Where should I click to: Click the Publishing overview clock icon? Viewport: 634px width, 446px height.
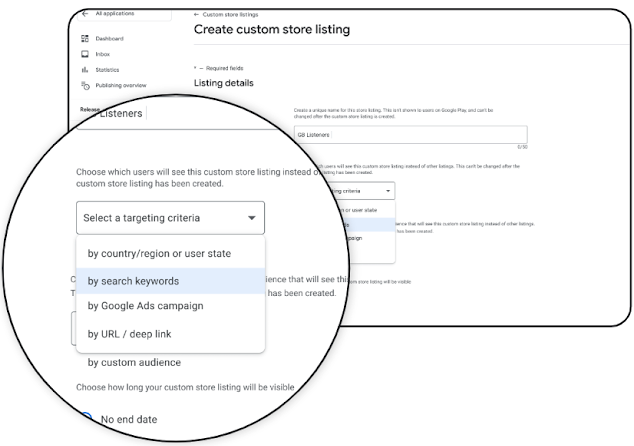[85, 85]
